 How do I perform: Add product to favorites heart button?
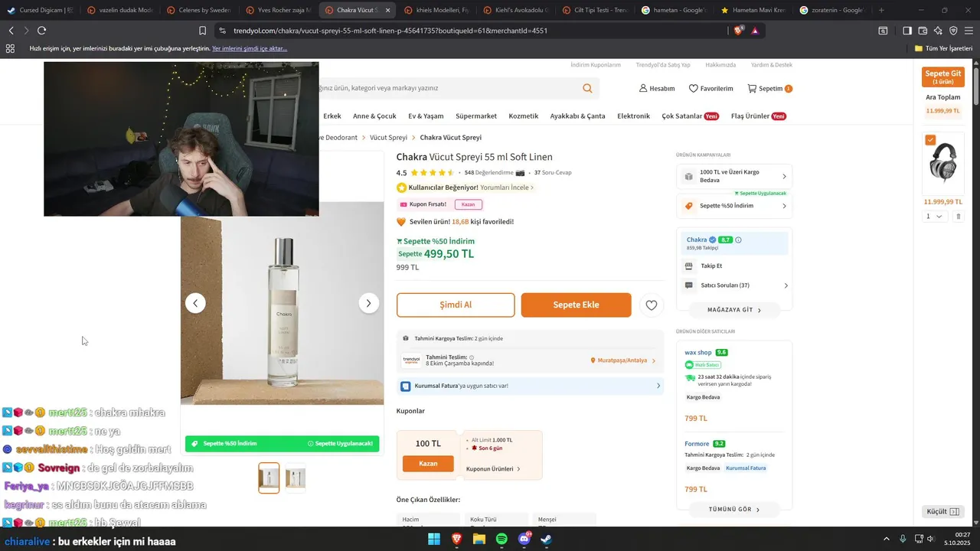651,305
